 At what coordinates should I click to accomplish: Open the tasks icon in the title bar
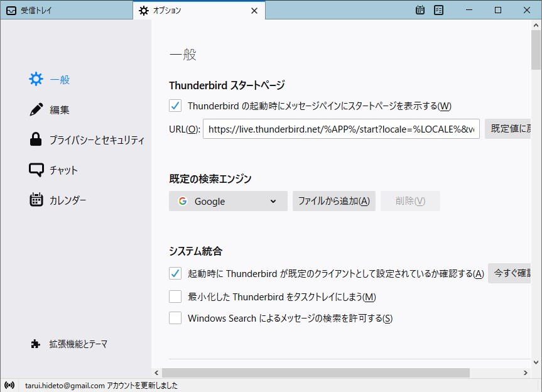(438, 10)
